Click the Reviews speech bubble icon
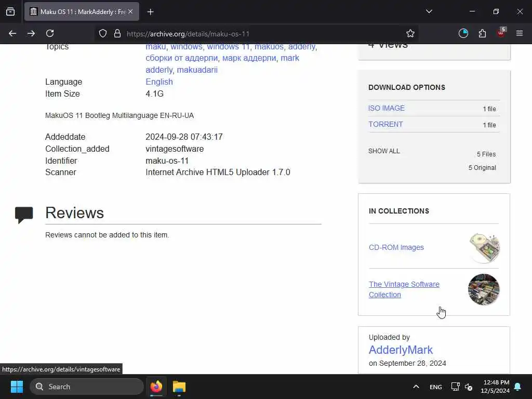The width and height of the screenshot is (532, 399). click(24, 215)
